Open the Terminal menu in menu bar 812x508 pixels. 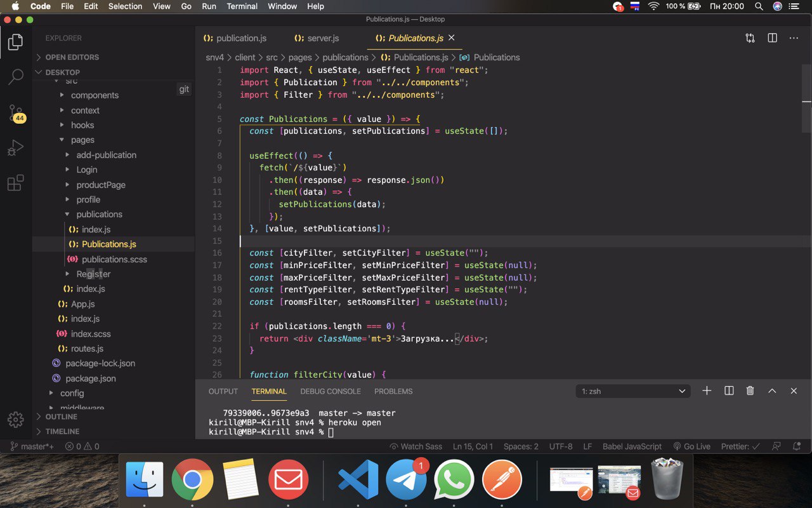pyautogui.click(x=242, y=6)
